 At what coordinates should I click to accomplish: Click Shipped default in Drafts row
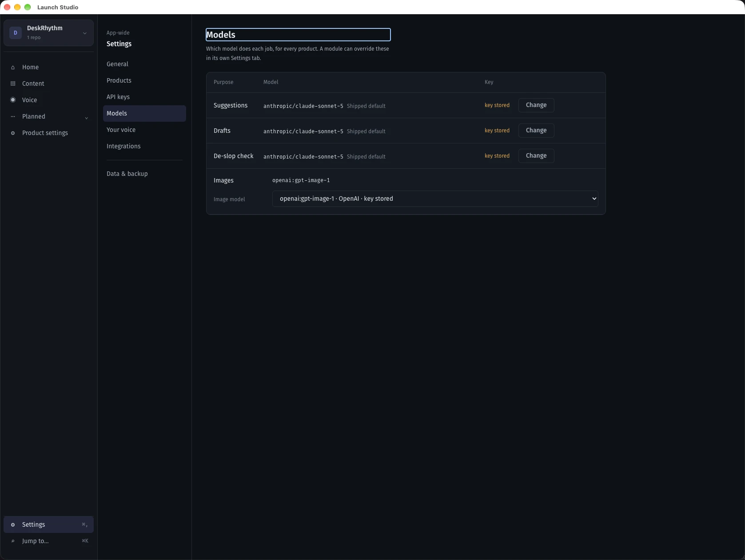point(366,131)
